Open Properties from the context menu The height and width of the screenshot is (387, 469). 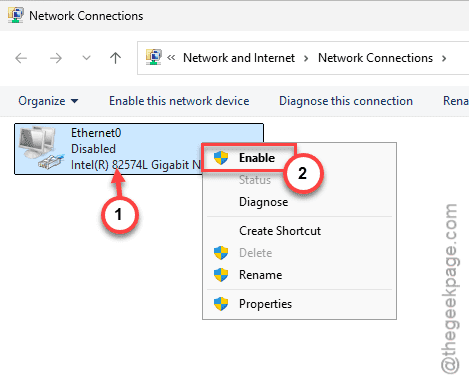coord(265,304)
